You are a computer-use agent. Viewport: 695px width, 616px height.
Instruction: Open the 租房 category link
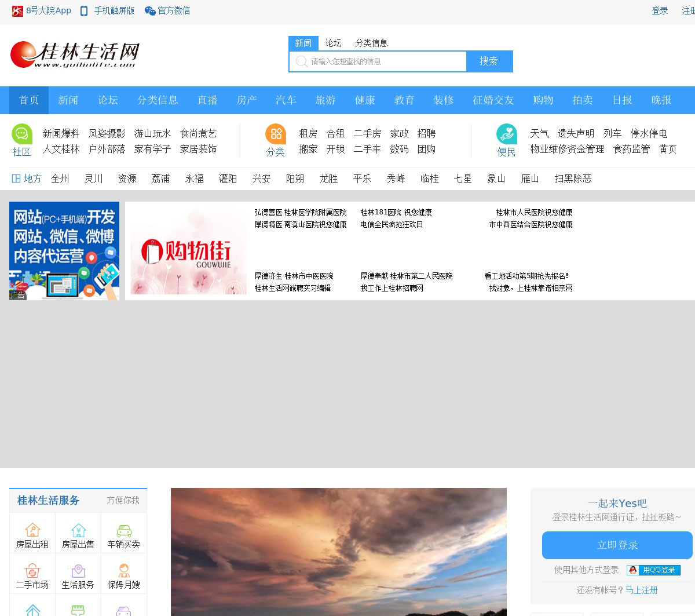click(x=308, y=134)
